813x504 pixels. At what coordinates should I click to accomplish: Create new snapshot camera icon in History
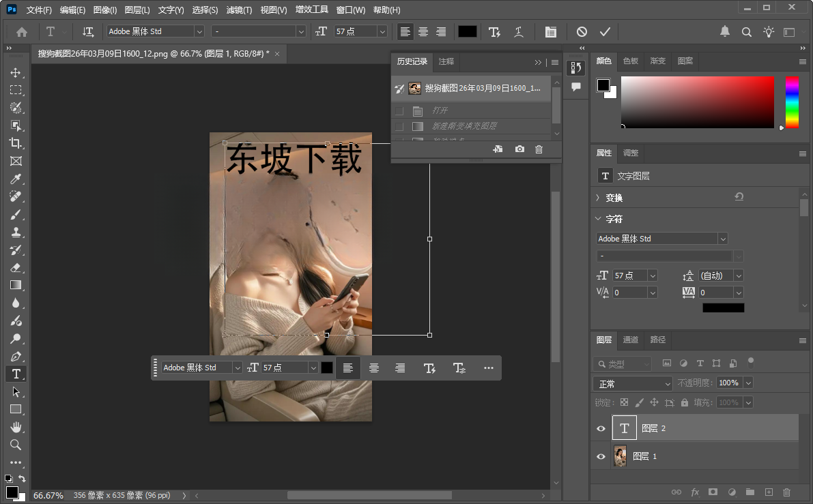tap(519, 149)
